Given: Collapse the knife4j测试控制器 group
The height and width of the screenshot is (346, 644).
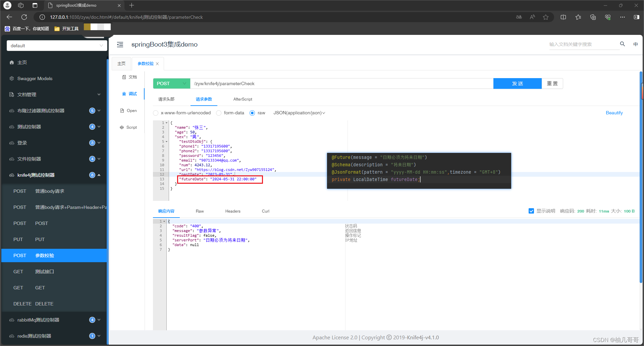Looking at the screenshot, I should pos(54,175).
